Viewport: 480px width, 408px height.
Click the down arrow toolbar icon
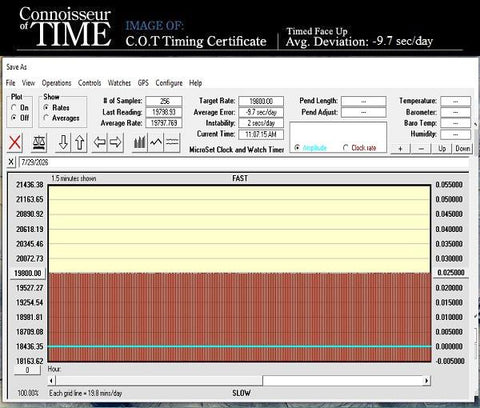(x=63, y=143)
